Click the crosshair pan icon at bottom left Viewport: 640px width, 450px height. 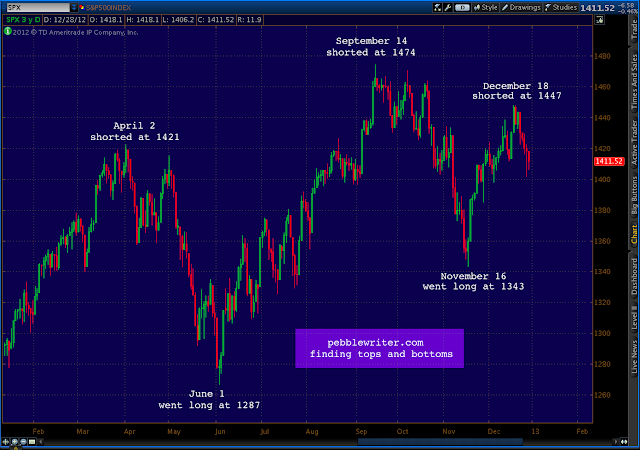coord(6,441)
